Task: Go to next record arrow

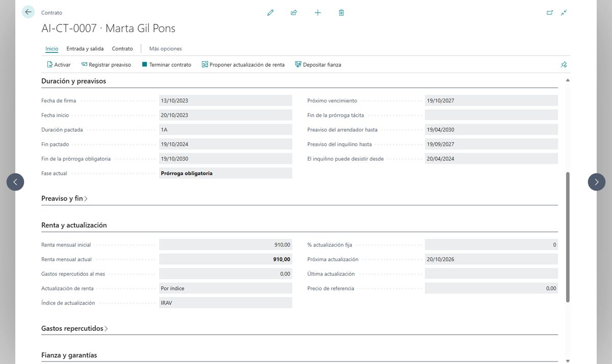Action: click(597, 182)
